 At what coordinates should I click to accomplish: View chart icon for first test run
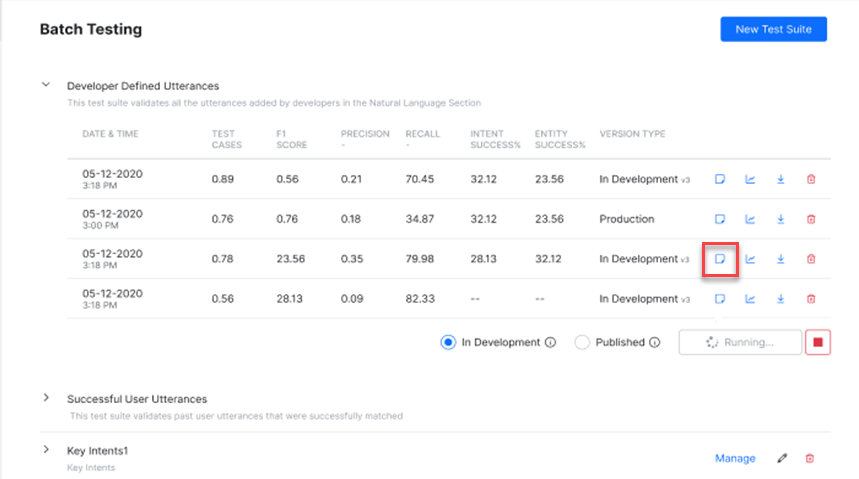tap(750, 179)
